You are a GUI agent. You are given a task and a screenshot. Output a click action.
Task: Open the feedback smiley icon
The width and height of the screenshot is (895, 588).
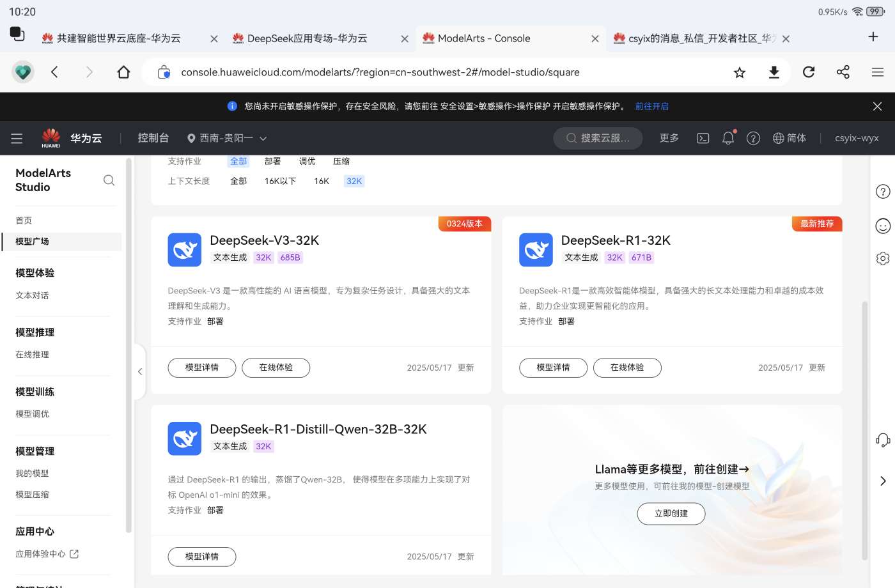[x=883, y=226]
